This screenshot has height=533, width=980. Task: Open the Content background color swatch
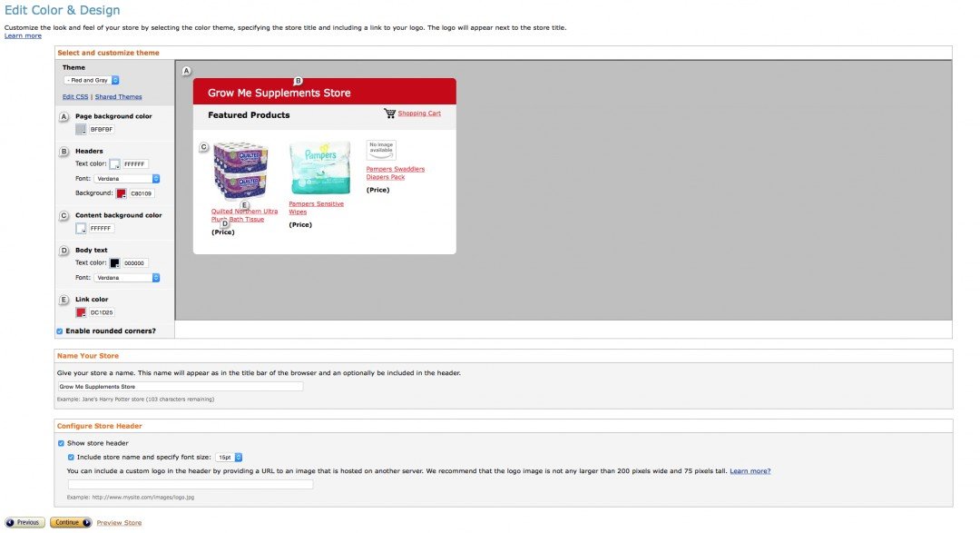pos(81,229)
